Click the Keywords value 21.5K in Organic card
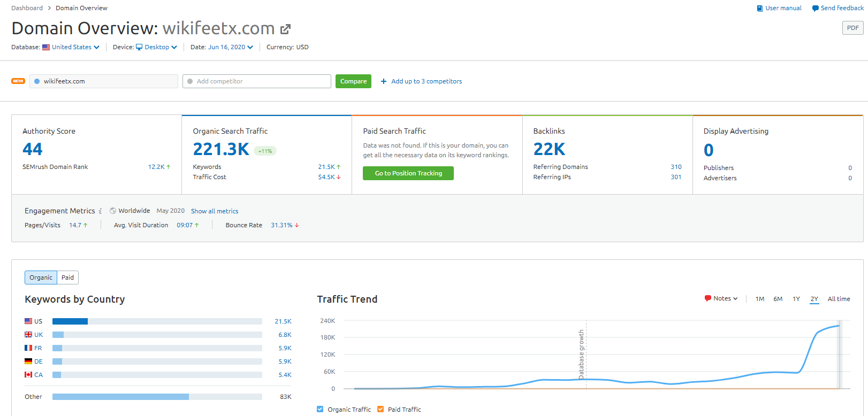 pyautogui.click(x=326, y=167)
